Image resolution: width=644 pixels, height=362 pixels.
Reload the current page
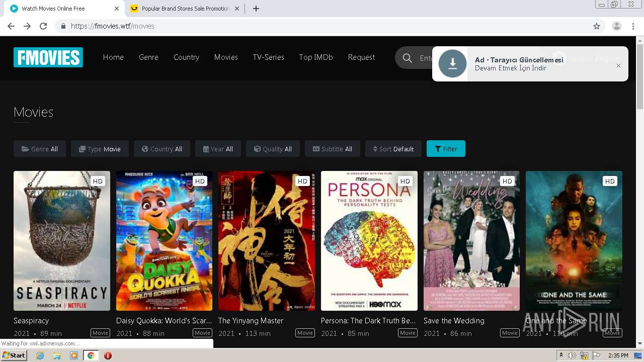(43, 26)
